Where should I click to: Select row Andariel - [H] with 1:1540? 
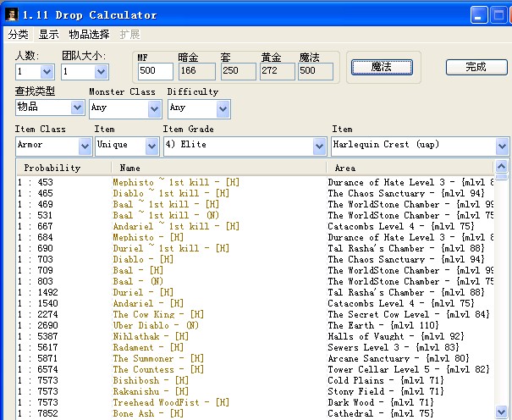coord(255,303)
